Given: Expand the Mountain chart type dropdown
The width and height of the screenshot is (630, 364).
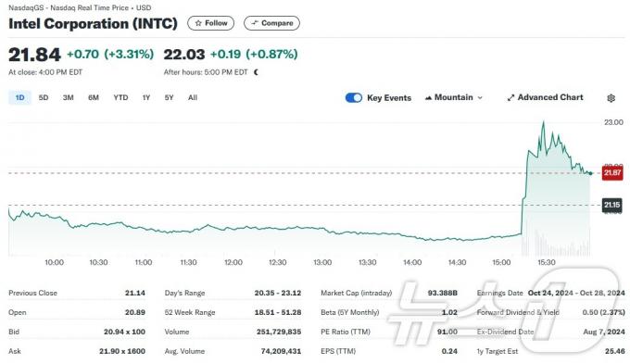Looking at the screenshot, I should pyautogui.click(x=454, y=97).
